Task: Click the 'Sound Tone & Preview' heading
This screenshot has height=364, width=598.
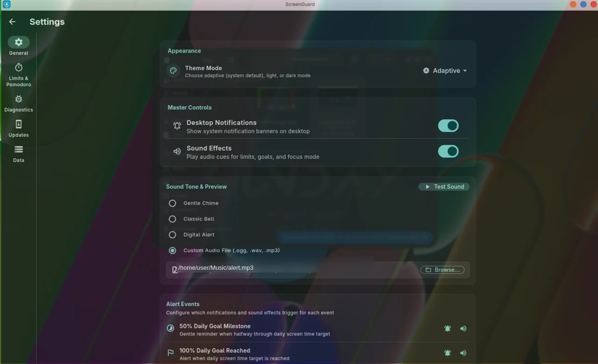Action: tap(196, 187)
